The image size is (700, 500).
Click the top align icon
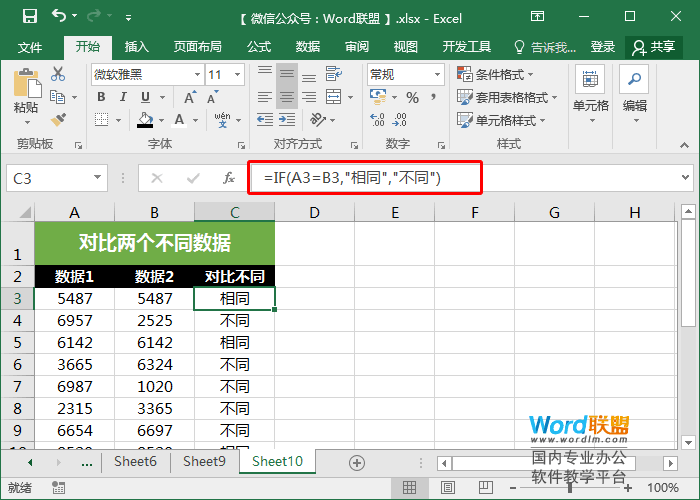(x=265, y=73)
